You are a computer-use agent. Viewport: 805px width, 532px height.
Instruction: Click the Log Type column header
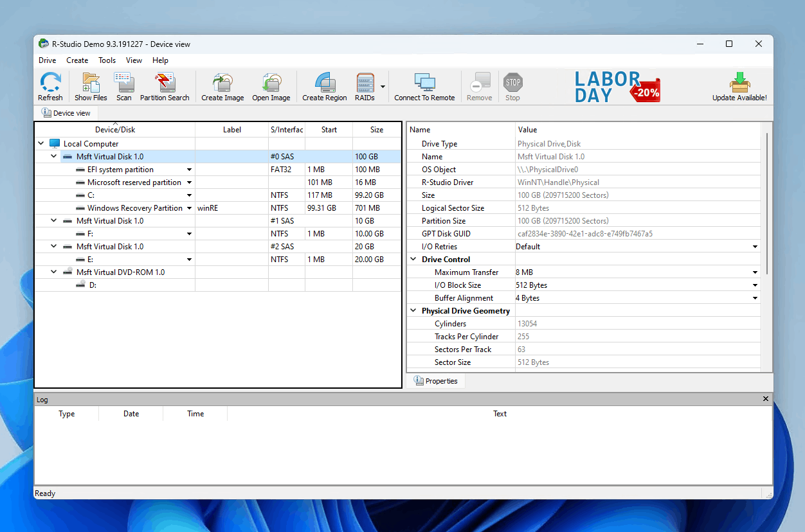(67, 414)
